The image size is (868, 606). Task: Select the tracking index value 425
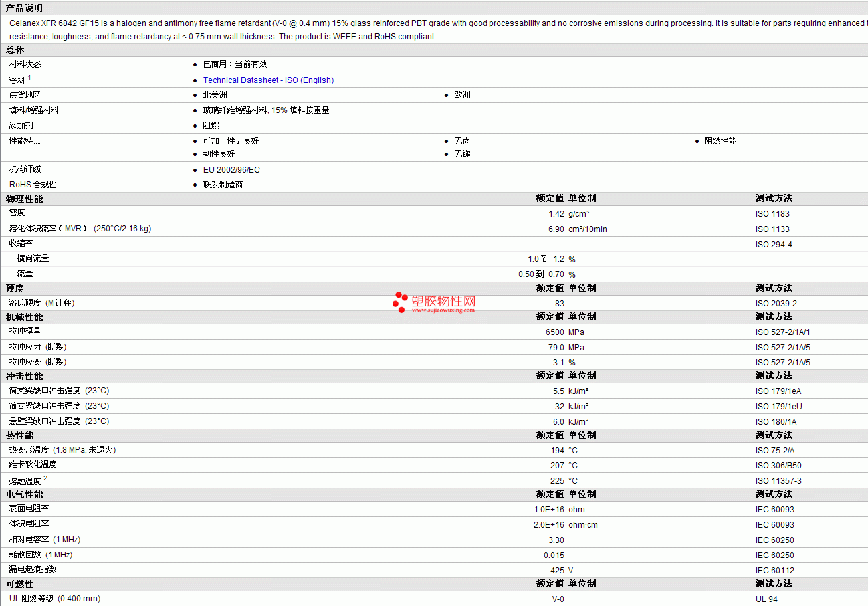click(557, 571)
